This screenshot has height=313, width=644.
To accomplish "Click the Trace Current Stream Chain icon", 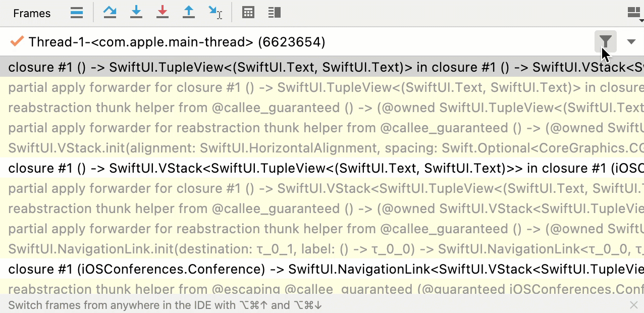I will coord(275,13).
